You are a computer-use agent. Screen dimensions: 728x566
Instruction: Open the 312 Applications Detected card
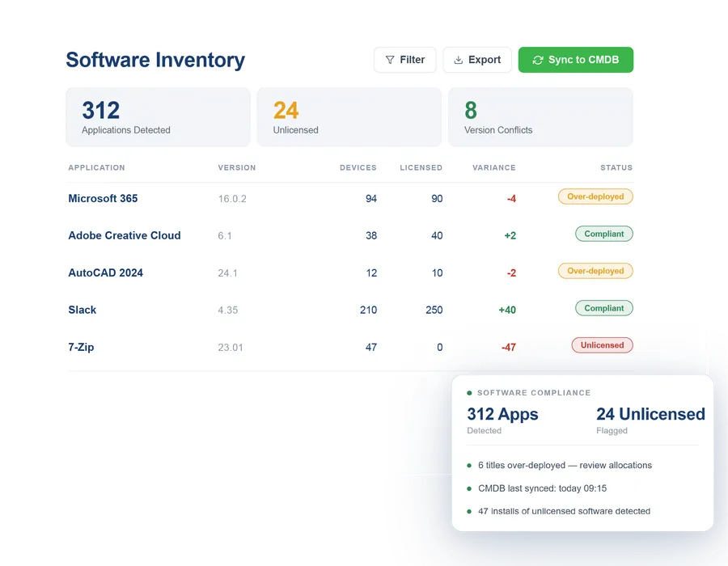158,117
